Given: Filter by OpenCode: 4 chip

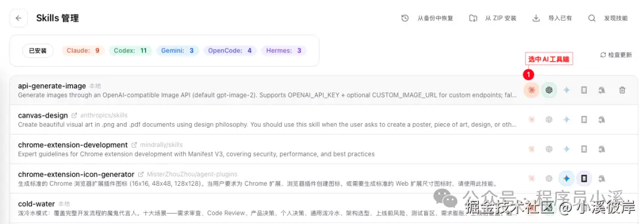Looking at the screenshot, I should [x=230, y=51].
